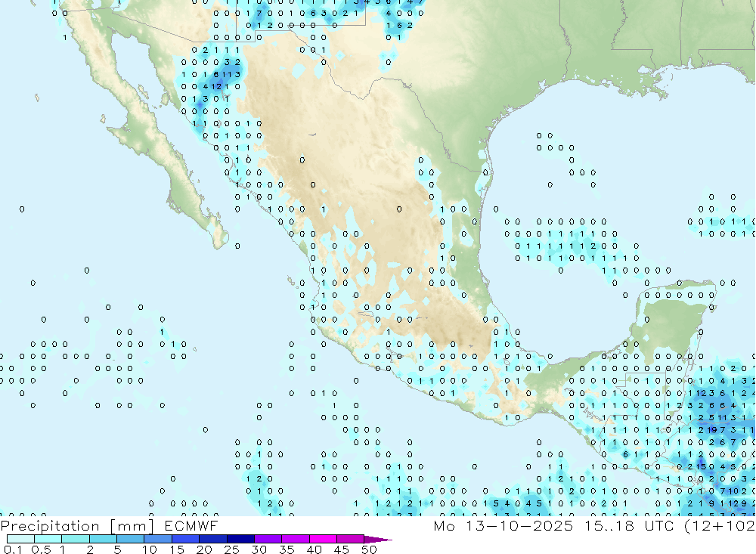The width and height of the screenshot is (756, 554).
Task: Click the over-50 arrow tip of legend
Action: click(x=378, y=539)
